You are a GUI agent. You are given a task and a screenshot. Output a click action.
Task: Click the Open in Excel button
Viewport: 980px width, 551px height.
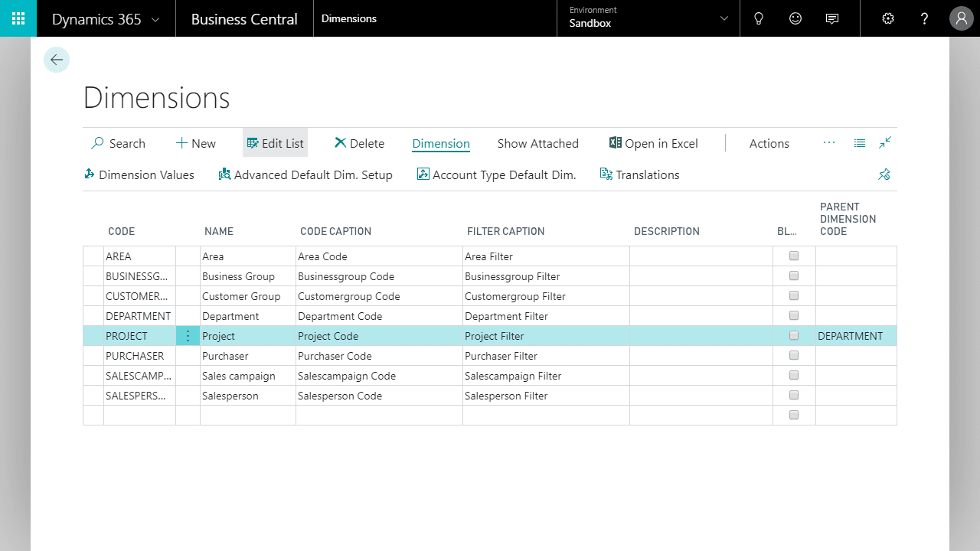[x=654, y=143]
